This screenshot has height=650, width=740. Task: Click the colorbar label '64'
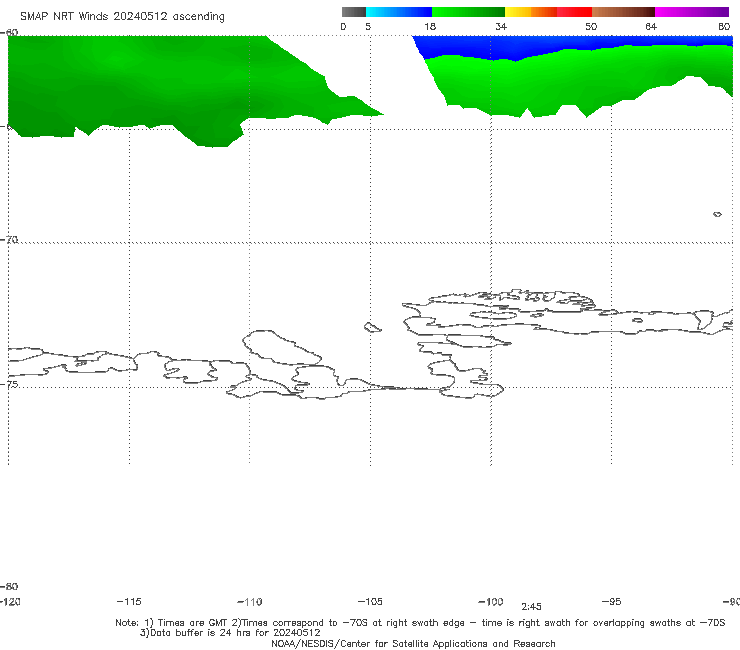point(651,26)
